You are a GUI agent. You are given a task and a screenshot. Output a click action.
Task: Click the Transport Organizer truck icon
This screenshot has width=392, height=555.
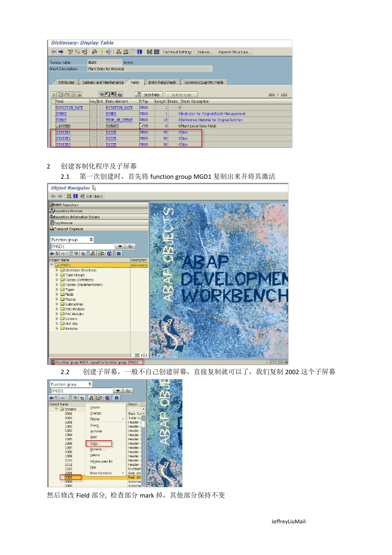pyautogui.click(x=52, y=229)
